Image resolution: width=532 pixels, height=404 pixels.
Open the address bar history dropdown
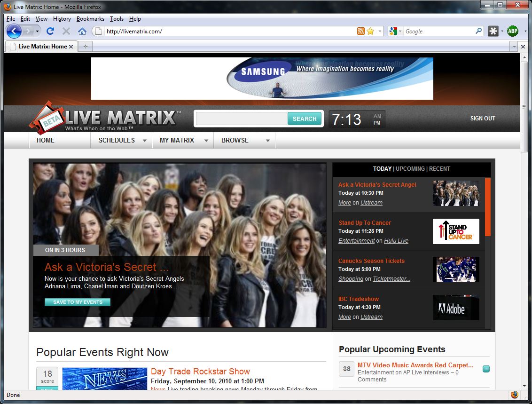click(x=380, y=31)
